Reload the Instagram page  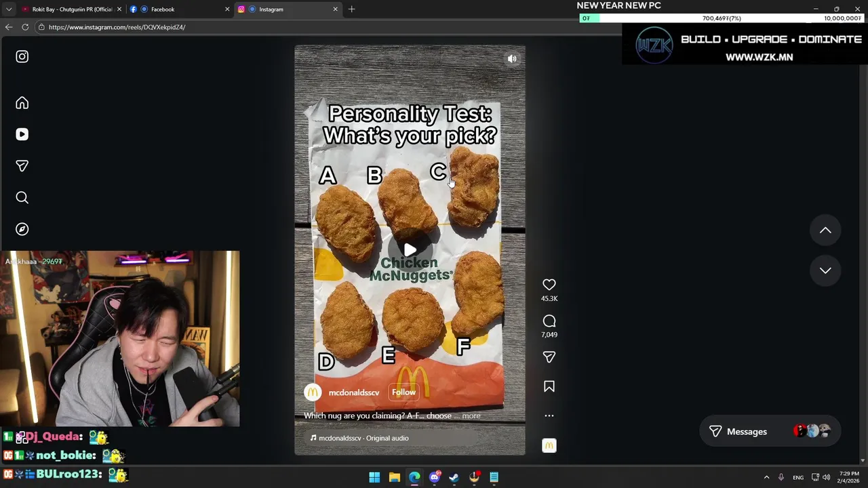pyautogui.click(x=25, y=27)
